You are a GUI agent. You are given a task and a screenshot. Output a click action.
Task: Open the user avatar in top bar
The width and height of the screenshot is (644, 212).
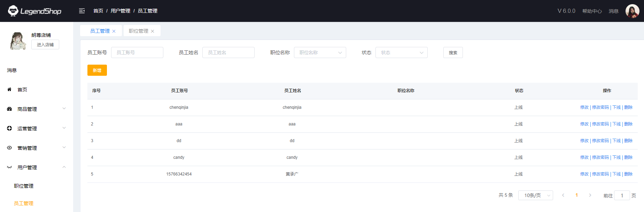(632, 11)
